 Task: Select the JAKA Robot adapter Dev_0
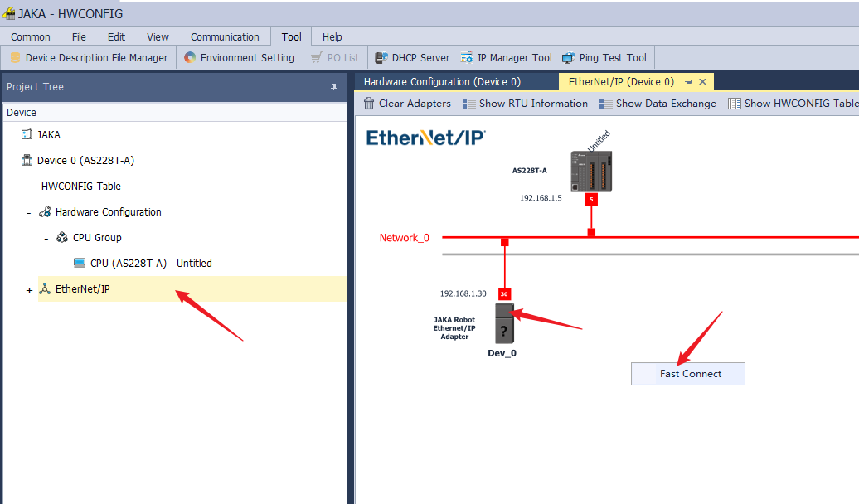click(504, 323)
